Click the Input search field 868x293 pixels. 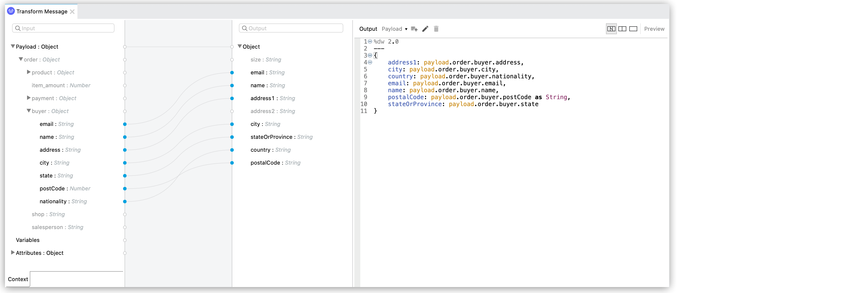(x=63, y=28)
